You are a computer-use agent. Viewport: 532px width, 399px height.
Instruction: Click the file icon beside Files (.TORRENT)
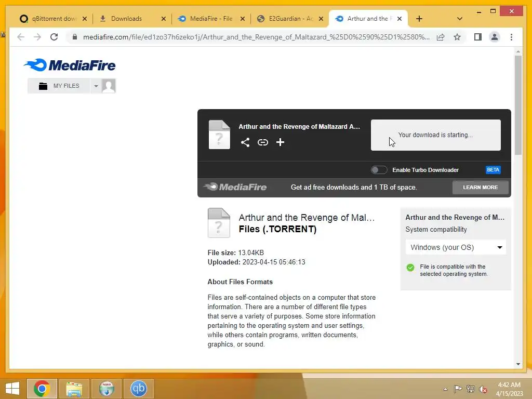click(219, 223)
